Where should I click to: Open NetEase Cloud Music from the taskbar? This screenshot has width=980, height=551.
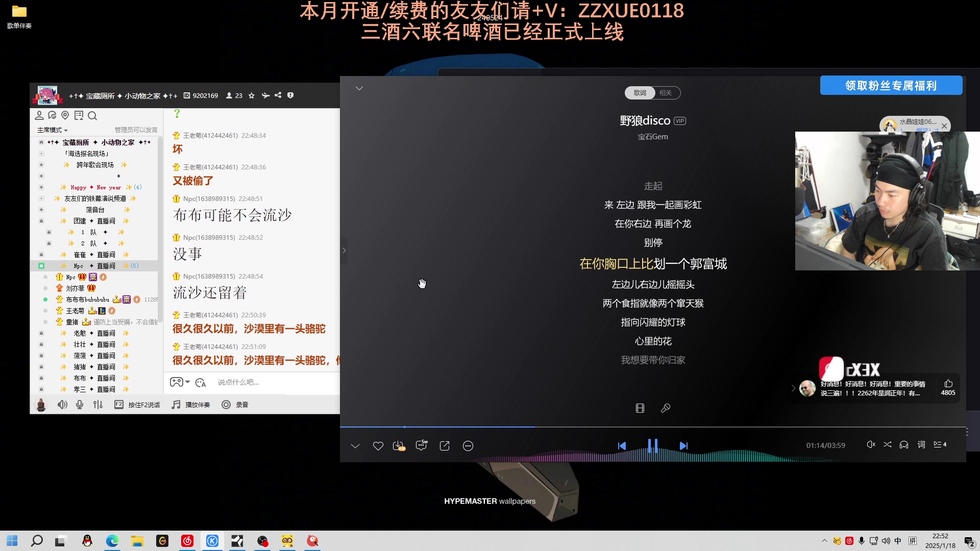187,541
